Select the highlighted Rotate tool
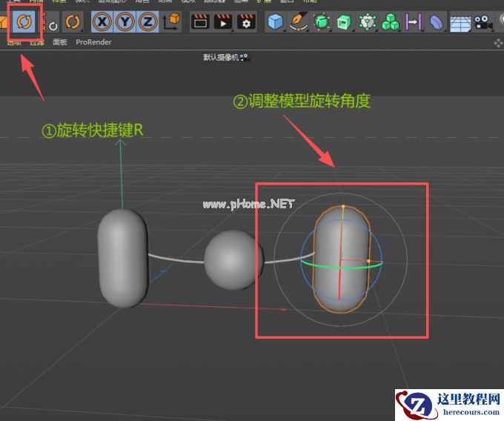 pos(24,21)
